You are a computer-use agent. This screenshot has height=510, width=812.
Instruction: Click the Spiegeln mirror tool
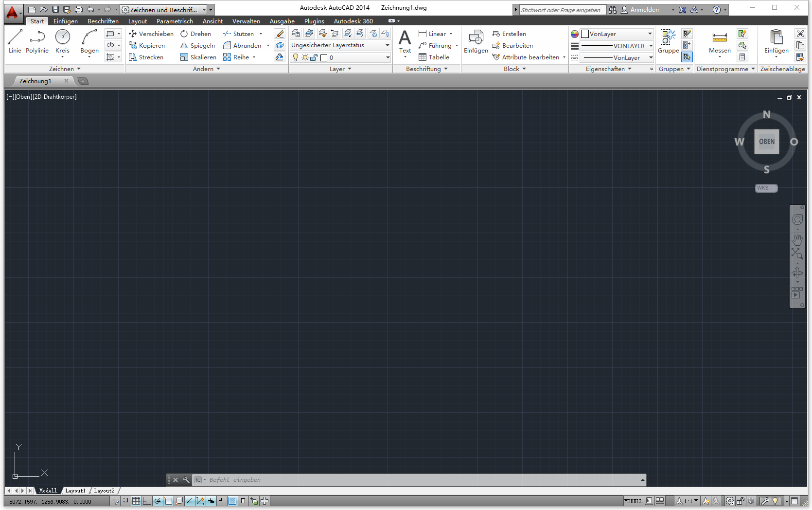[x=197, y=45]
